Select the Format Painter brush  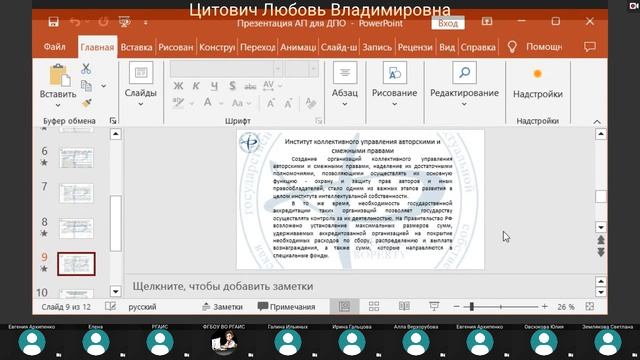pos(86,103)
